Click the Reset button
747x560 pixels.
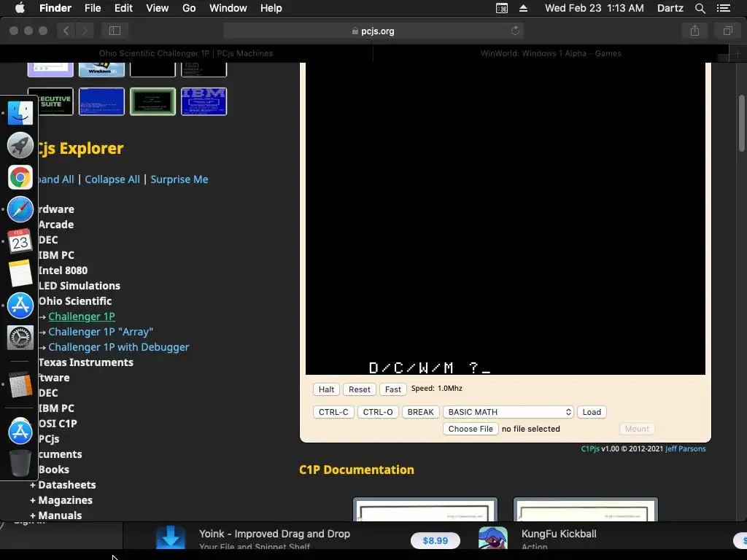tap(359, 389)
